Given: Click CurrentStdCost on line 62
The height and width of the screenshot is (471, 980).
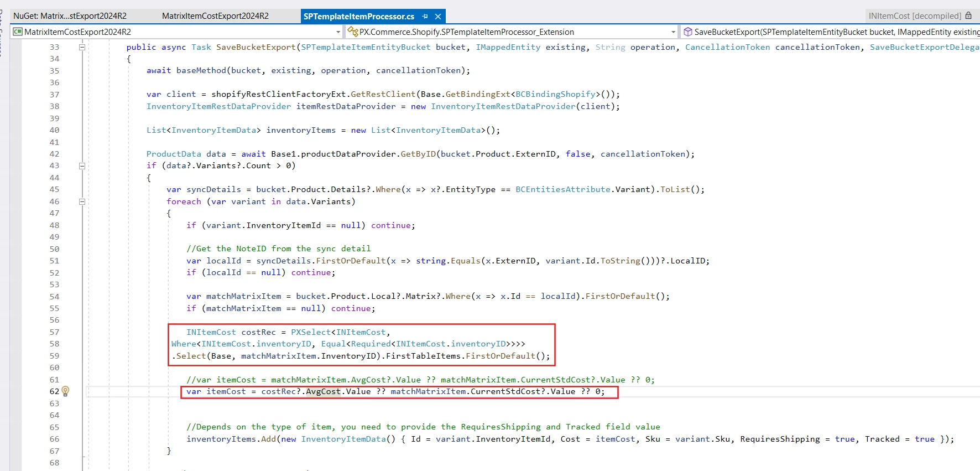Looking at the screenshot, I should click(x=505, y=391).
